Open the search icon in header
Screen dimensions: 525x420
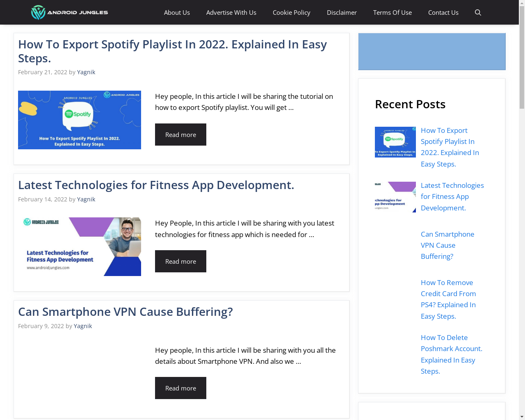click(478, 12)
